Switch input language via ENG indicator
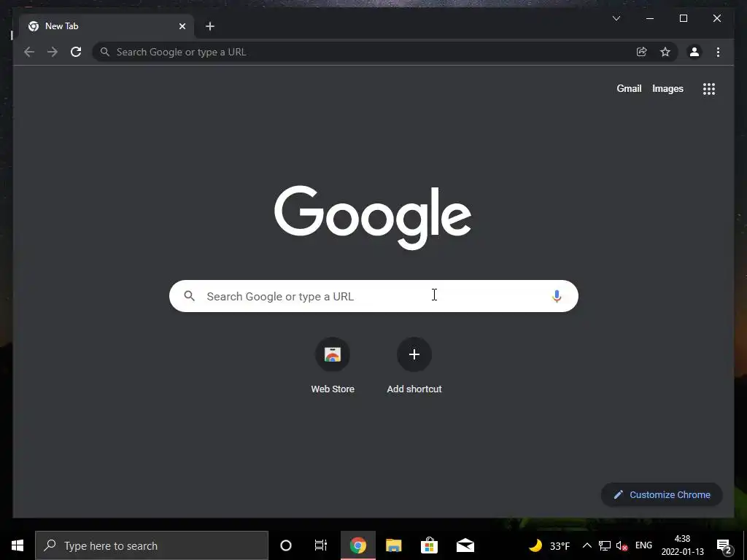The image size is (747, 560). (643, 545)
